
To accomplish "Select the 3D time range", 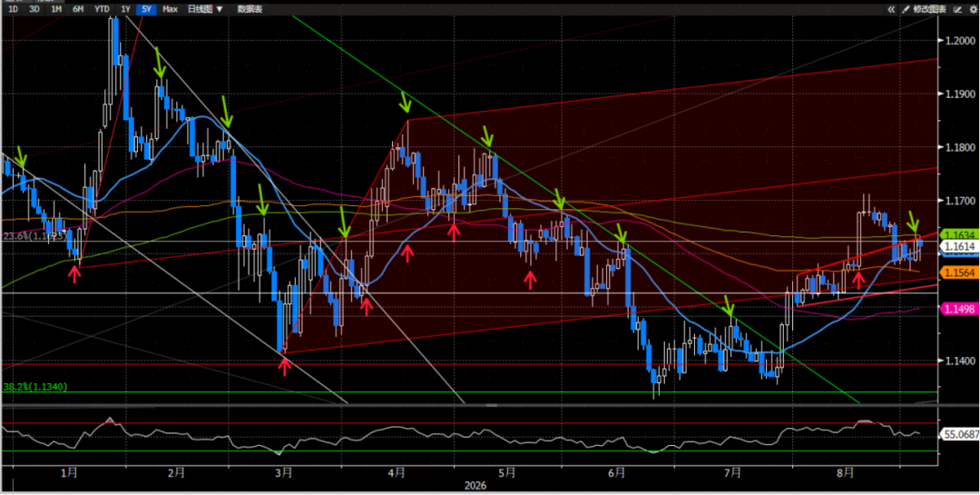I will pos(34,9).
